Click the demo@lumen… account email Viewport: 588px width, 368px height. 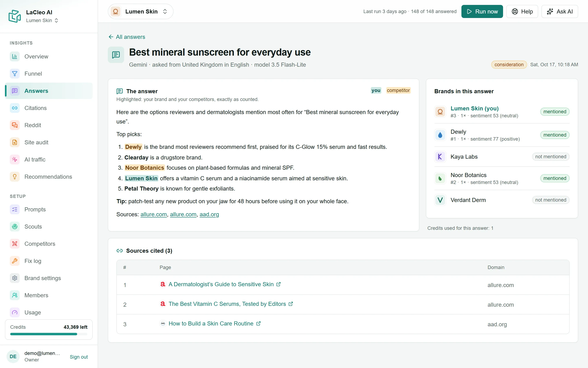pyautogui.click(x=42, y=353)
